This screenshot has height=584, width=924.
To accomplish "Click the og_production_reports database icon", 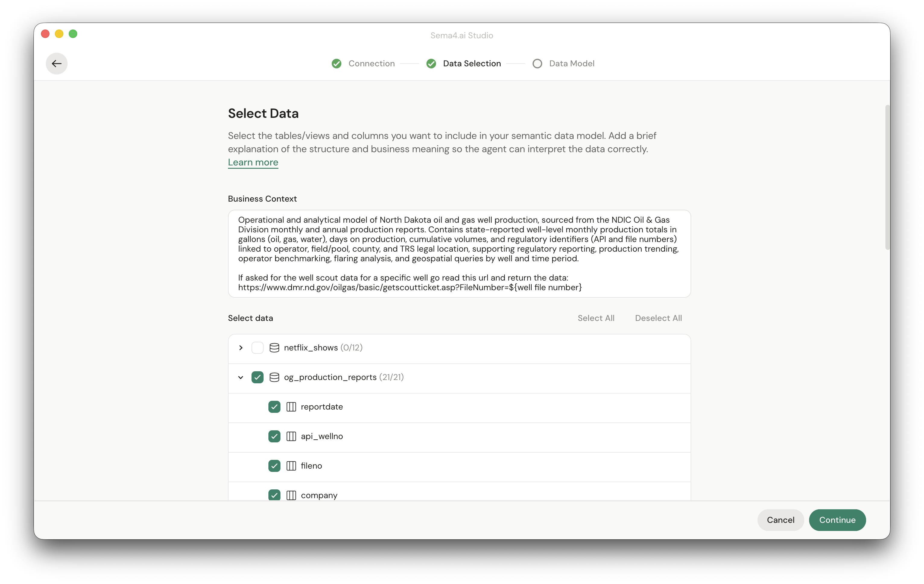I will tap(274, 377).
